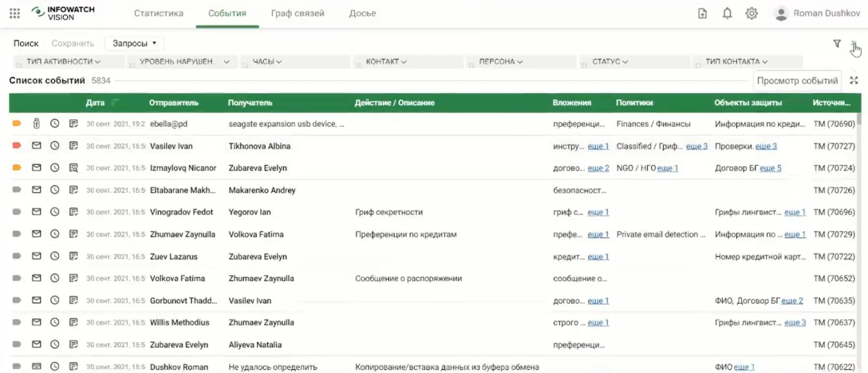Open Roman Dushkov user avatar
The width and height of the screenshot is (868, 373).
click(781, 13)
